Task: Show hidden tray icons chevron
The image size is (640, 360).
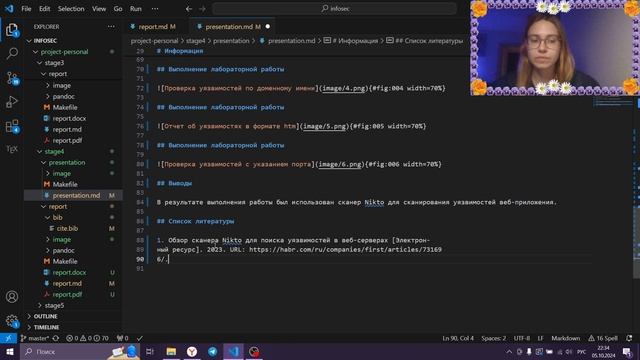Action: pyautogui.click(x=509, y=352)
